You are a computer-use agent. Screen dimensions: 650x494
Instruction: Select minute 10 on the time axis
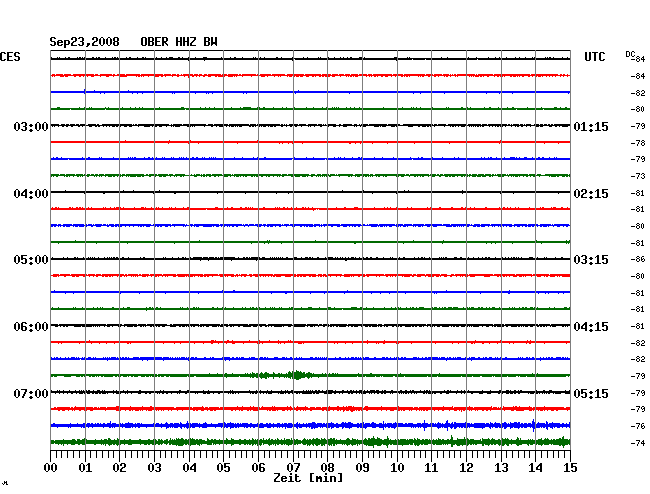(x=397, y=468)
